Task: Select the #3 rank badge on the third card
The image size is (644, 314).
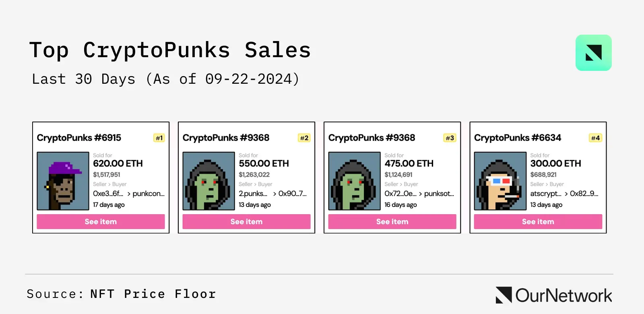Action: tap(450, 138)
